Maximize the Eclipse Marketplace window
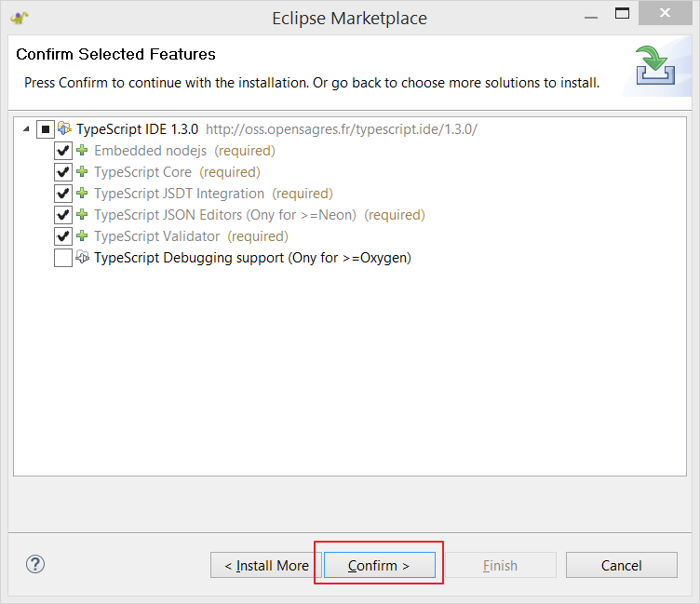Viewport: 700px width, 604px height. [622, 13]
